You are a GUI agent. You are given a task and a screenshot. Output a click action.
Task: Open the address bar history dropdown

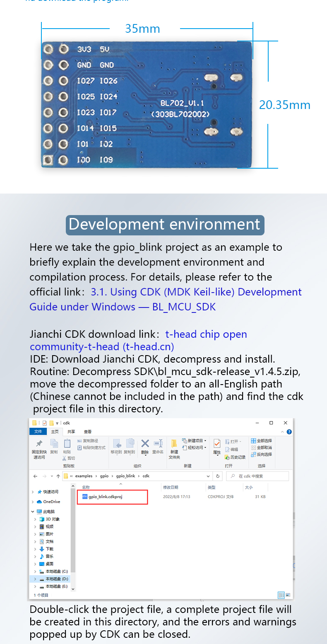coord(208,476)
